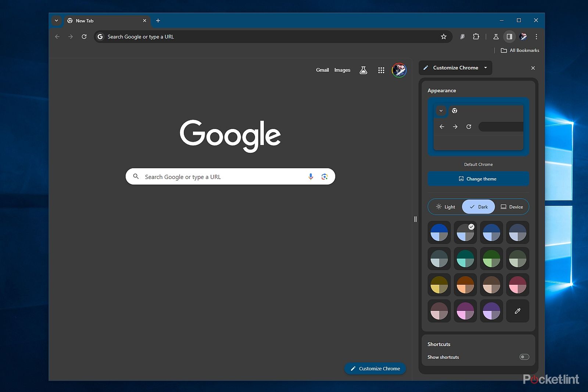Screen dimensions: 588x392
Task: Open the profile avatar in the toolbar
Action: pyautogui.click(x=523, y=37)
